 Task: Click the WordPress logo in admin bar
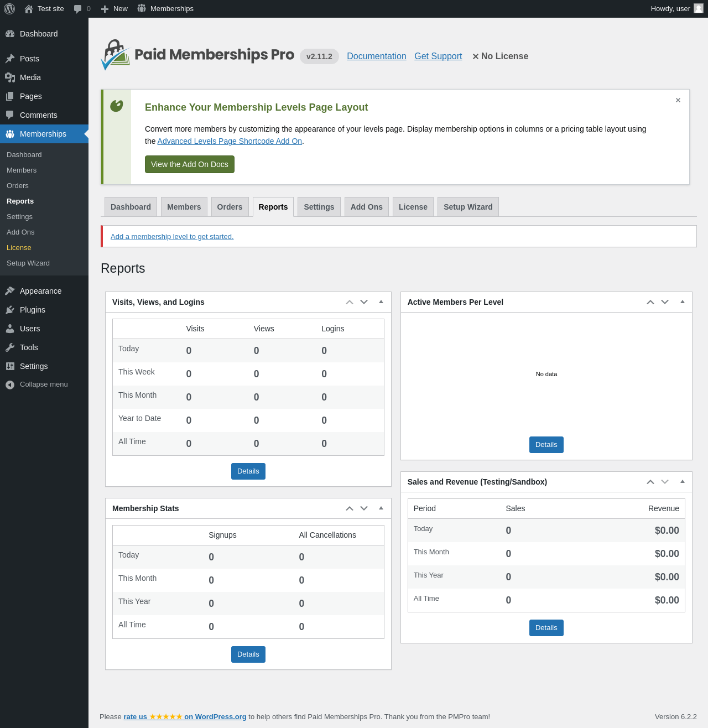pos(9,9)
